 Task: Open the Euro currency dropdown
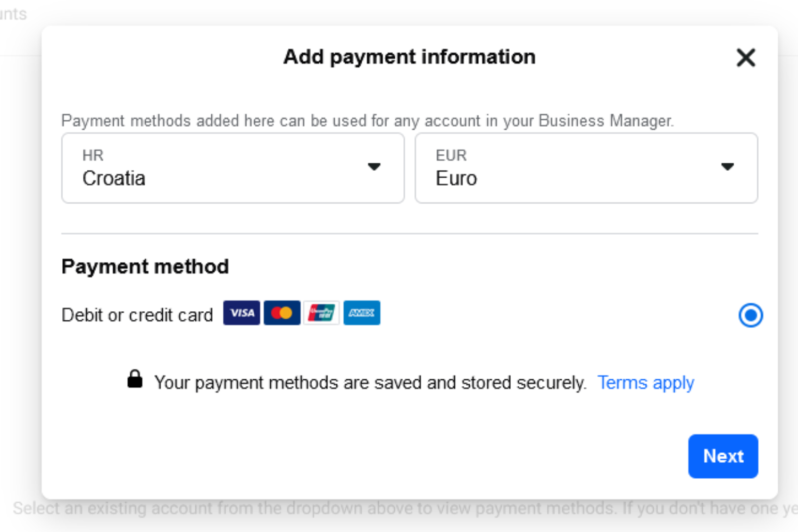pyautogui.click(x=586, y=168)
